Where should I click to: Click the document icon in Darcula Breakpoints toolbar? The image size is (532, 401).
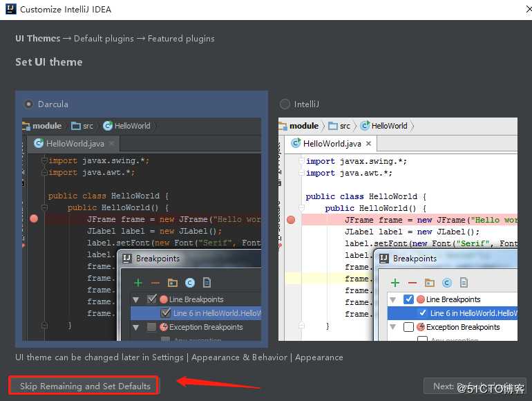[207, 283]
